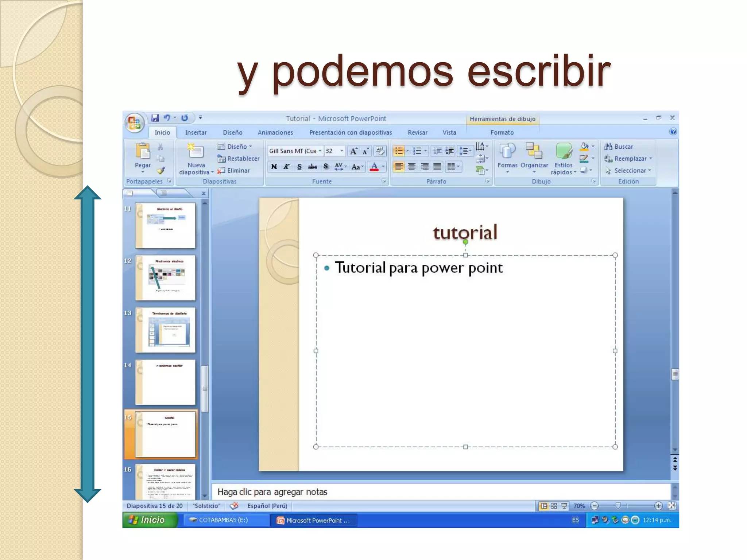Image resolution: width=747 pixels, height=560 pixels.
Task: Click the notes field Haga clic para agregar notas
Action: coord(441,492)
